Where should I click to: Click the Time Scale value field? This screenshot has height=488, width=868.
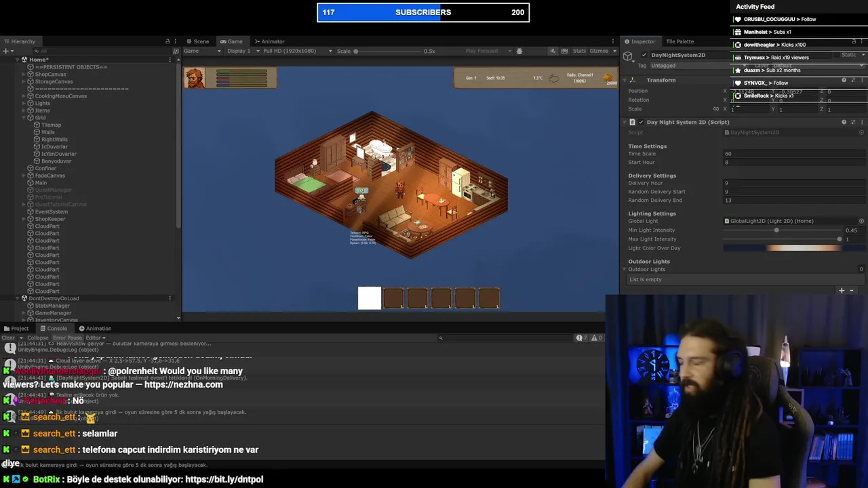(x=794, y=154)
